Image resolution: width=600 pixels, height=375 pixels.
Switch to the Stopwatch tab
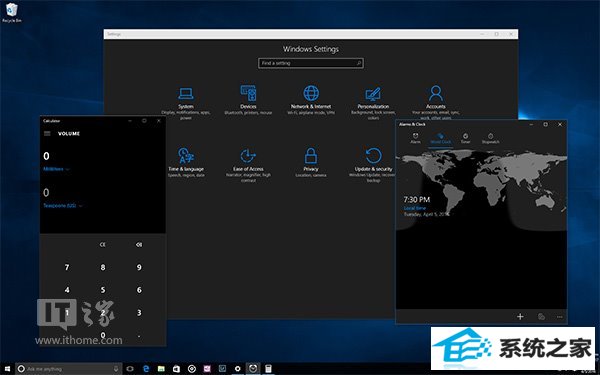tap(490, 138)
